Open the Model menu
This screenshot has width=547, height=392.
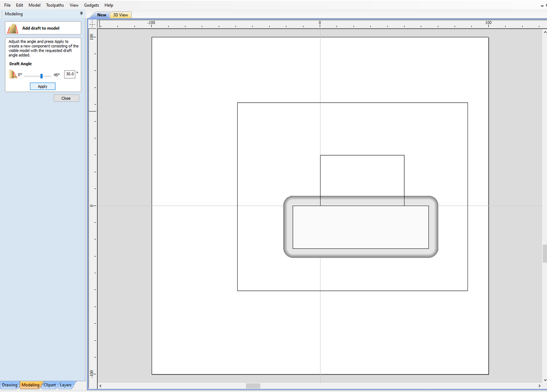(x=35, y=5)
